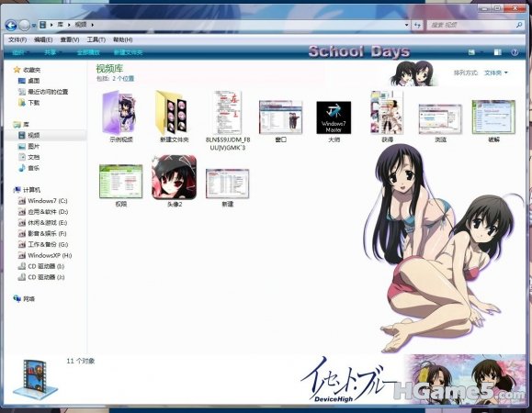Select 音乐 library in sidebar
The image size is (532, 413).
coord(29,168)
